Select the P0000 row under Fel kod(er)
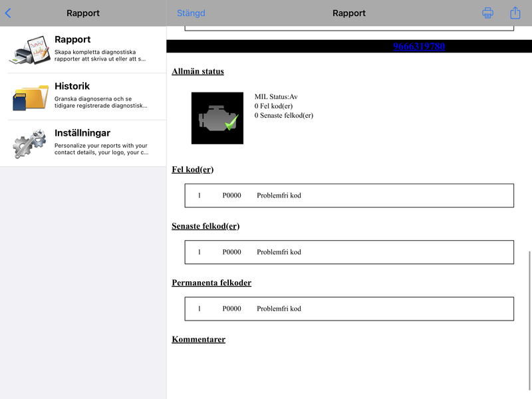Viewport: 532px width, 399px height. point(349,196)
